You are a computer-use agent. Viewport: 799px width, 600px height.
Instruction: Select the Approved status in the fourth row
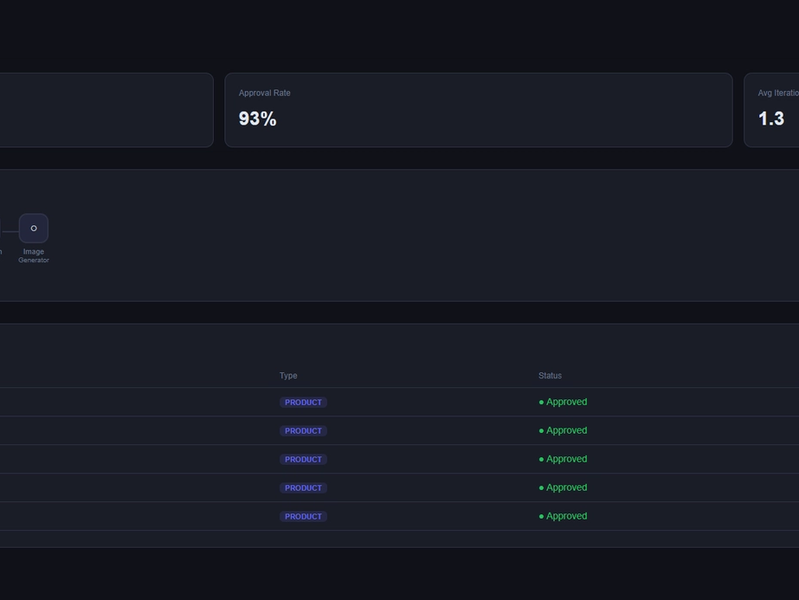[x=563, y=488]
